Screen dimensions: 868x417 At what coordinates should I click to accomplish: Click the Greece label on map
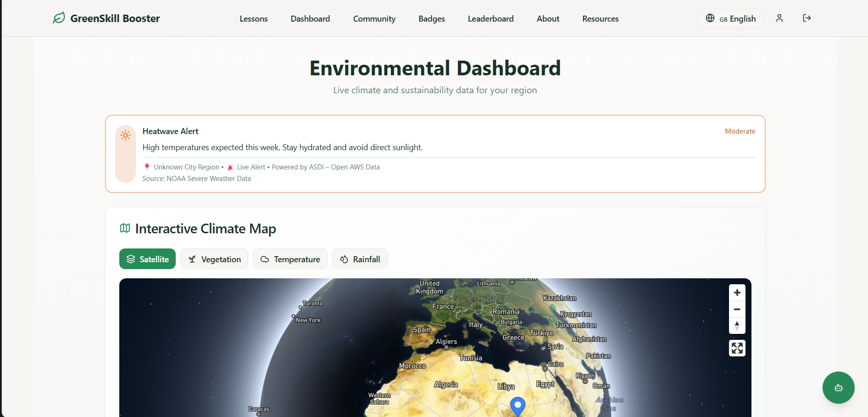(x=513, y=338)
